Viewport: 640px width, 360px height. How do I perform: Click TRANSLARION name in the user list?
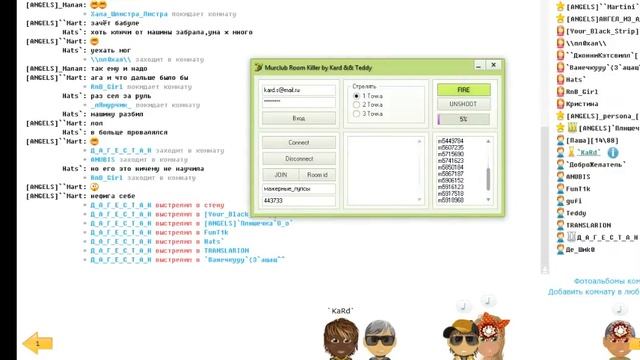point(588,225)
